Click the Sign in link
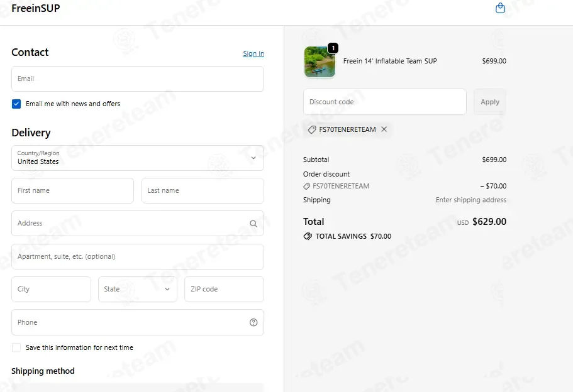The height and width of the screenshot is (392, 573). (x=253, y=53)
